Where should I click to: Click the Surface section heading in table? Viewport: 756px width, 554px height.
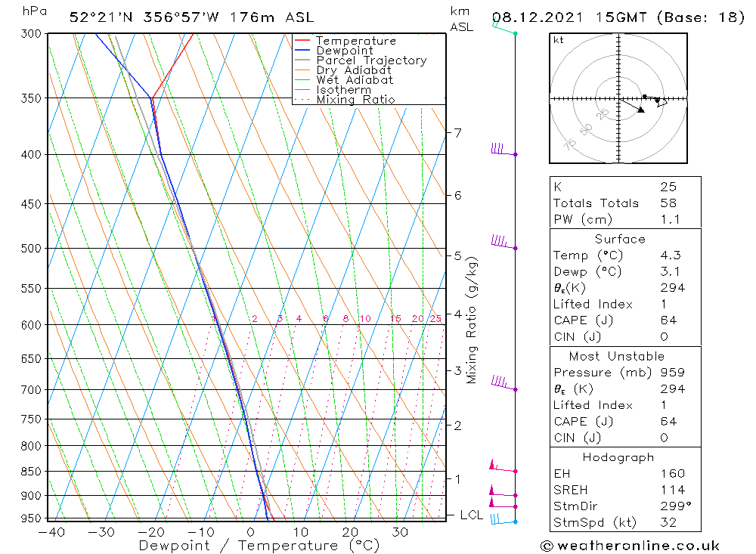tap(619, 239)
